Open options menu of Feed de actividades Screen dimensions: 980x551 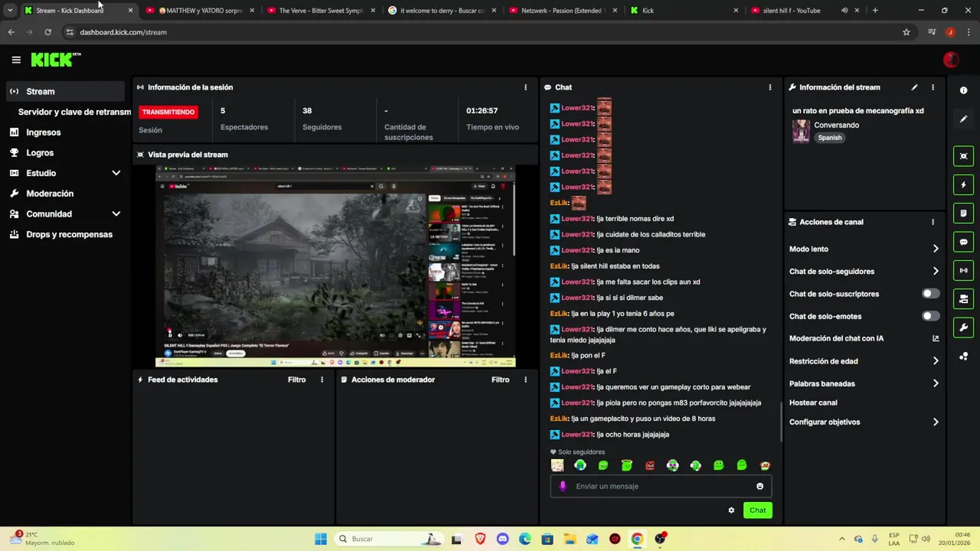322,380
